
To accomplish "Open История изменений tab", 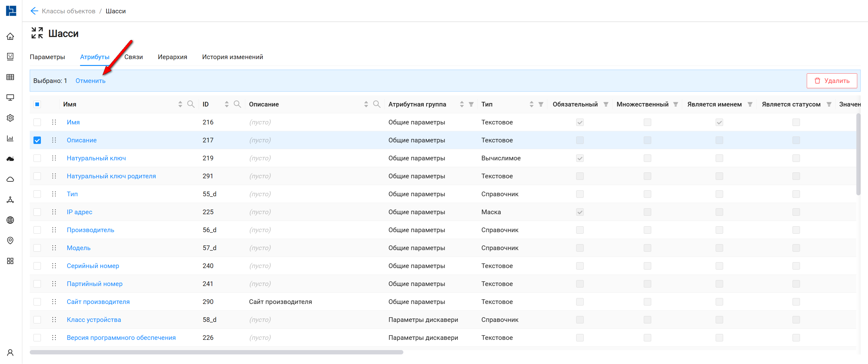I will pyautogui.click(x=232, y=57).
